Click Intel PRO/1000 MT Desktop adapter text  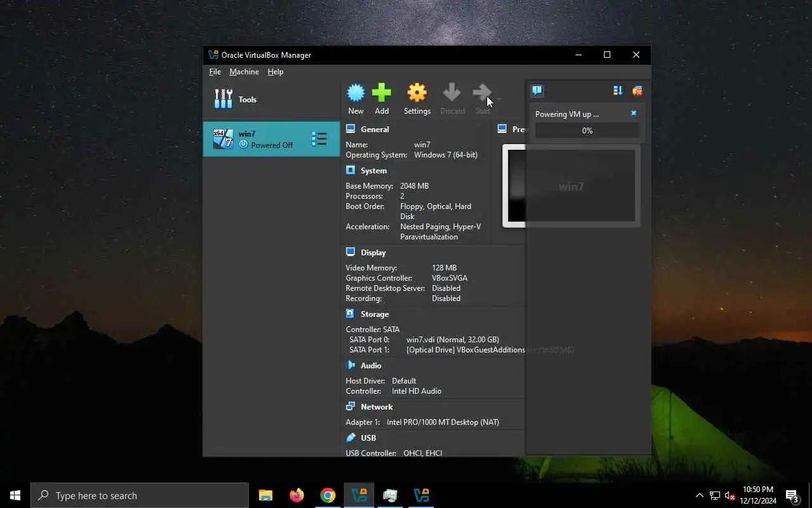point(443,422)
